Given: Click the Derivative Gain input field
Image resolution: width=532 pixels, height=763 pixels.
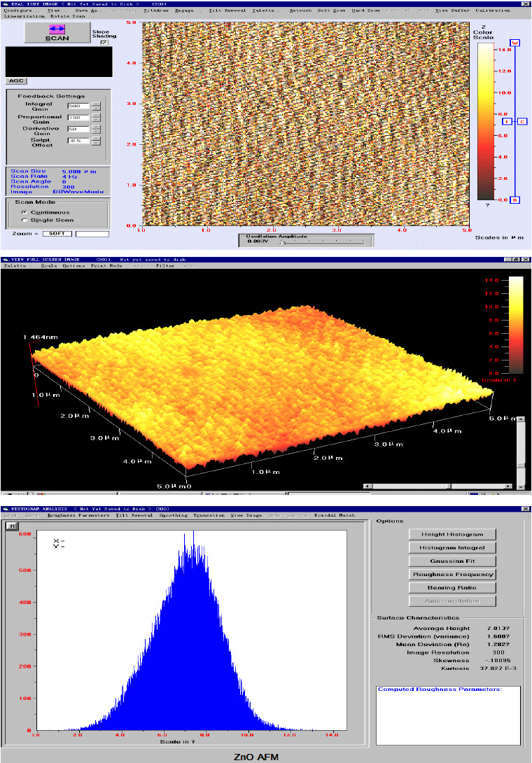Looking at the screenshot, I should point(77,129).
